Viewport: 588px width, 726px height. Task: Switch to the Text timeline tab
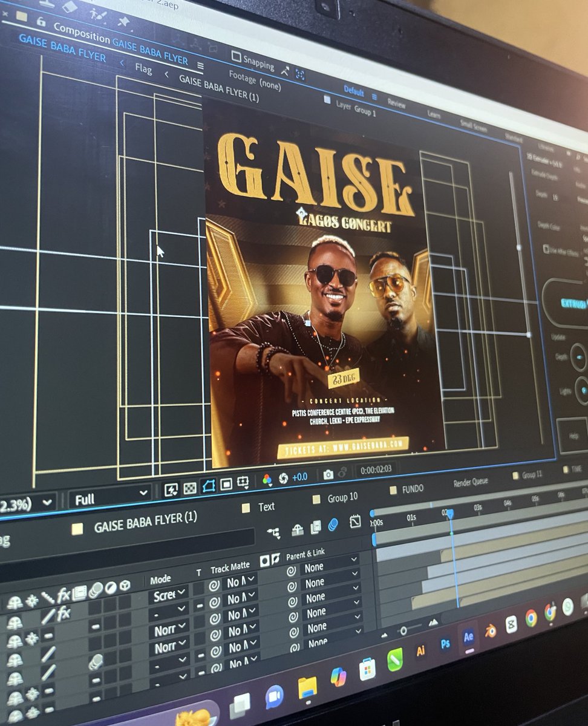point(266,507)
